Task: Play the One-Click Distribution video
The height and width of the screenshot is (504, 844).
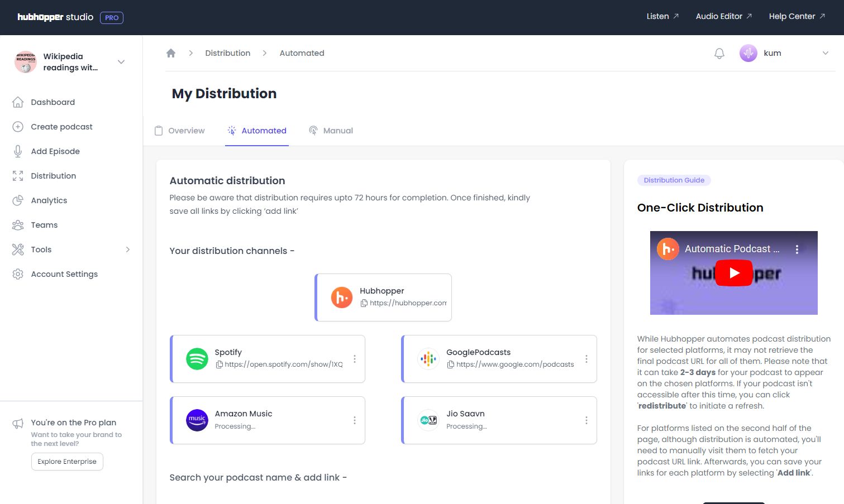Action: [733, 273]
